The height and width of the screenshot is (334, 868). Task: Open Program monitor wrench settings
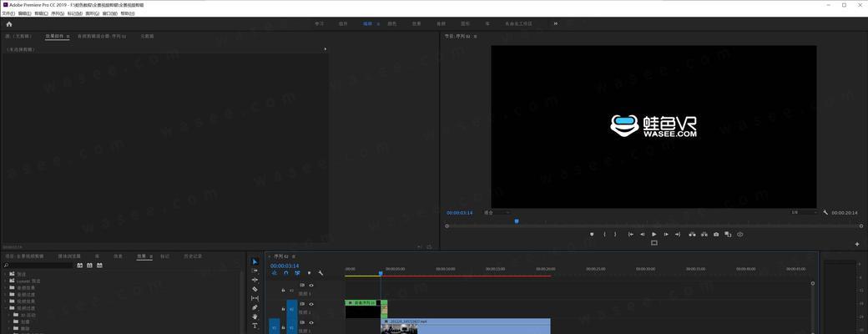point(825,212)
